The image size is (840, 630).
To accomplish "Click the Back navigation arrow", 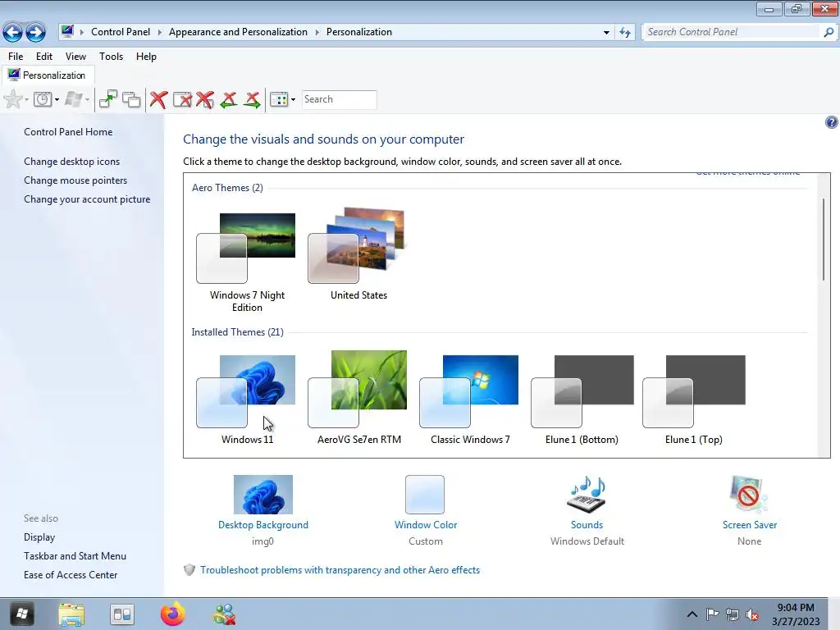I will click(13, 32).
